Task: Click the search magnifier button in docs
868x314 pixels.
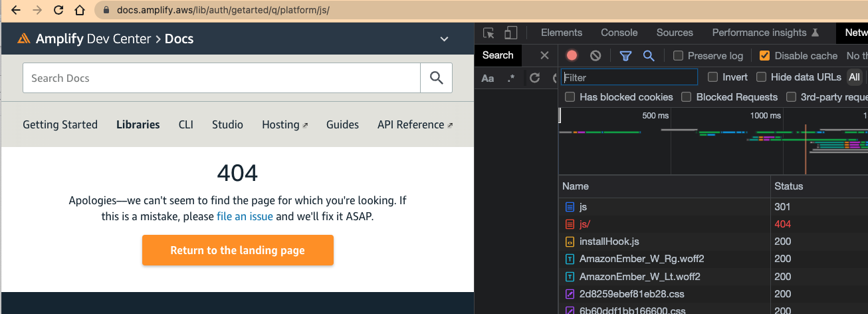Action: (436, 78)
